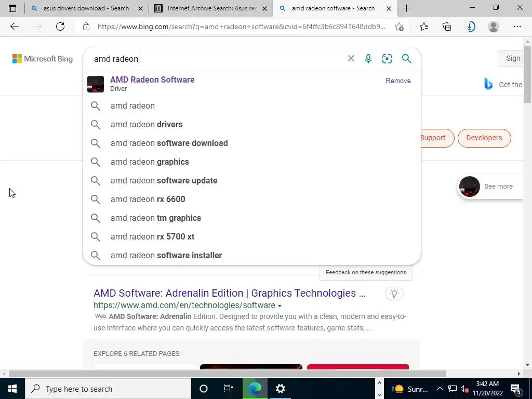
Task: Open the Downloads icon in toolbar
Action: [x=470, y=26]
